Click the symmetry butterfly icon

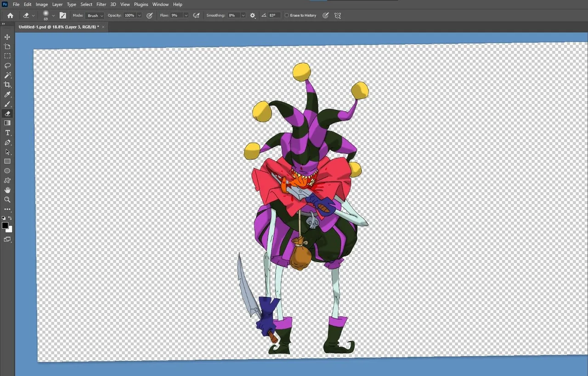[x=338, y=15]
